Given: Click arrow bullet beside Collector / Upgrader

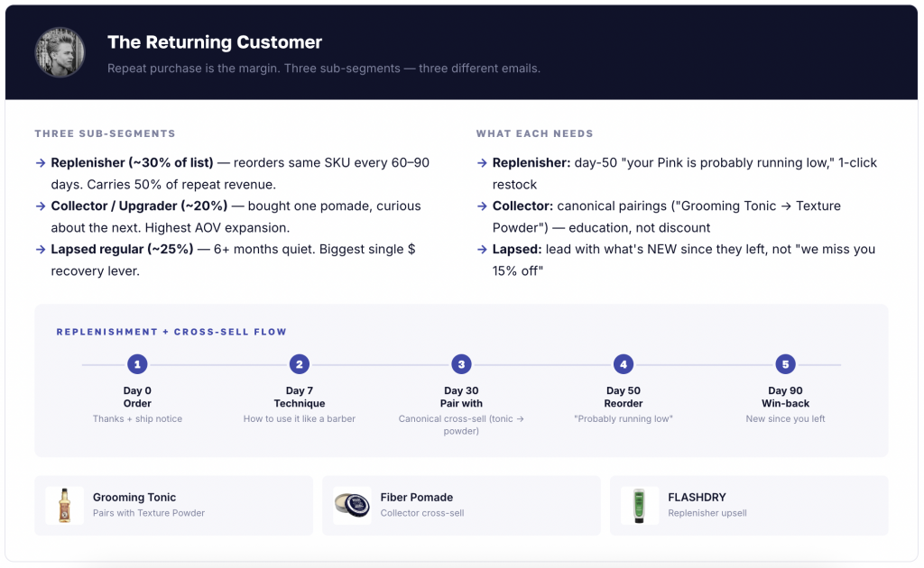Looking at the screenshot, I should (41, 206).
